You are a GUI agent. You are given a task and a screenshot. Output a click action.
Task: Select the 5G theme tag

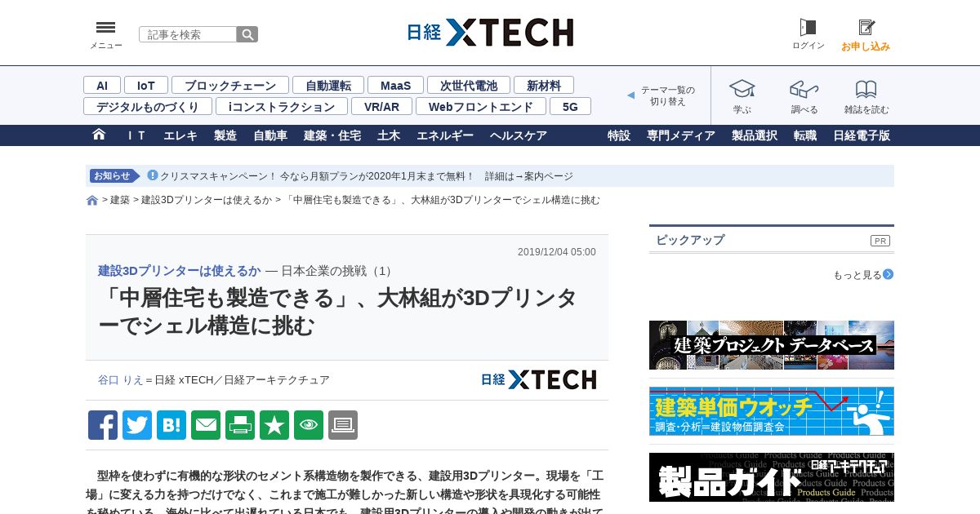[570, 106]
